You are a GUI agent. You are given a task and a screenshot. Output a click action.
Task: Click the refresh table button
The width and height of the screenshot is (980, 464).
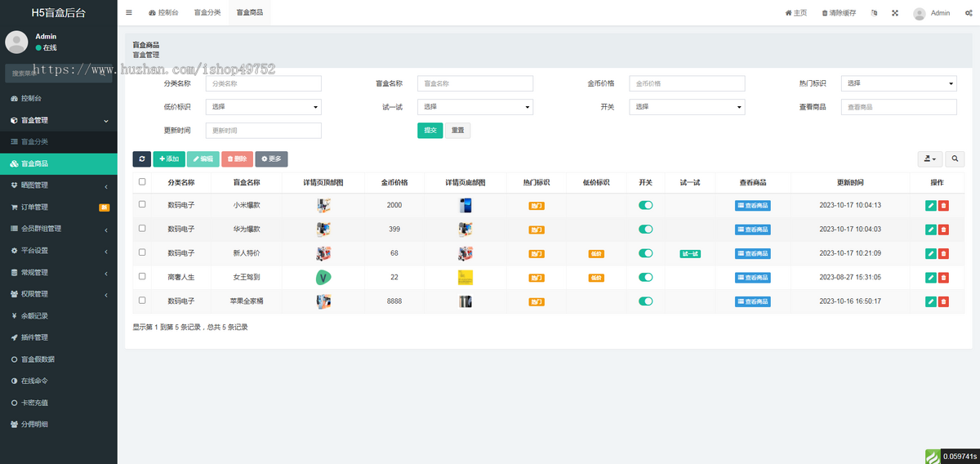point(142,159)
